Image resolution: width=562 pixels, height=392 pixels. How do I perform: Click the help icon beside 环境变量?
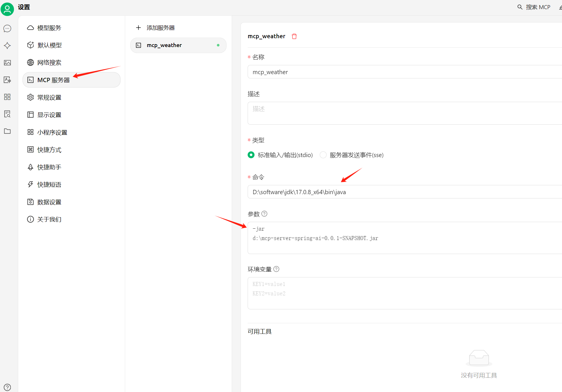pyautogui.click(x=276, y=269)
